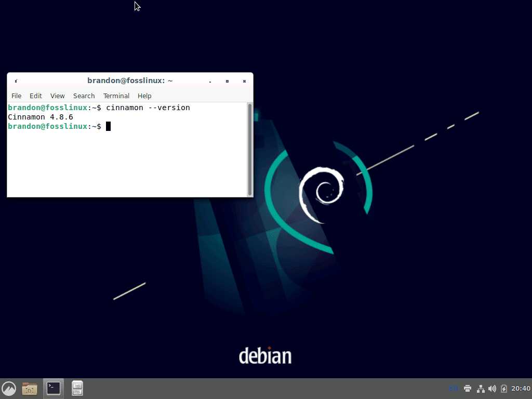The width and height of the screenshot is (532, 399).
Task: Launch the file manager from the panel
Action: pos(30,389)
